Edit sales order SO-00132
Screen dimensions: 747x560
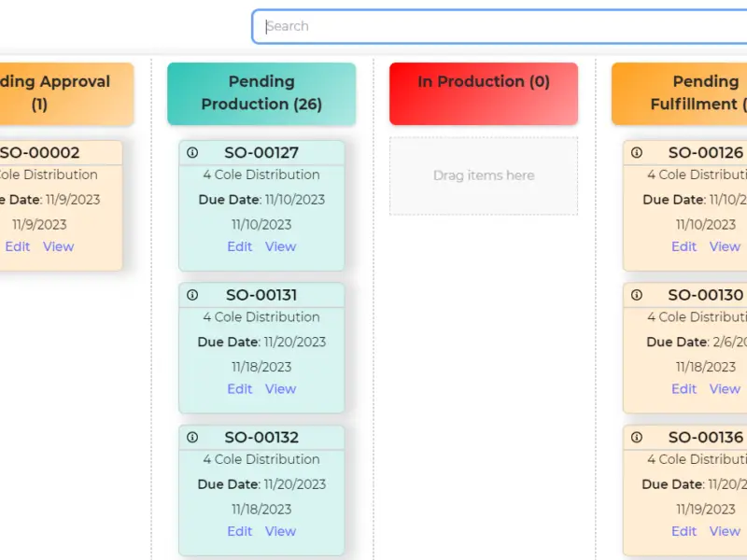[x=240, y=531]
